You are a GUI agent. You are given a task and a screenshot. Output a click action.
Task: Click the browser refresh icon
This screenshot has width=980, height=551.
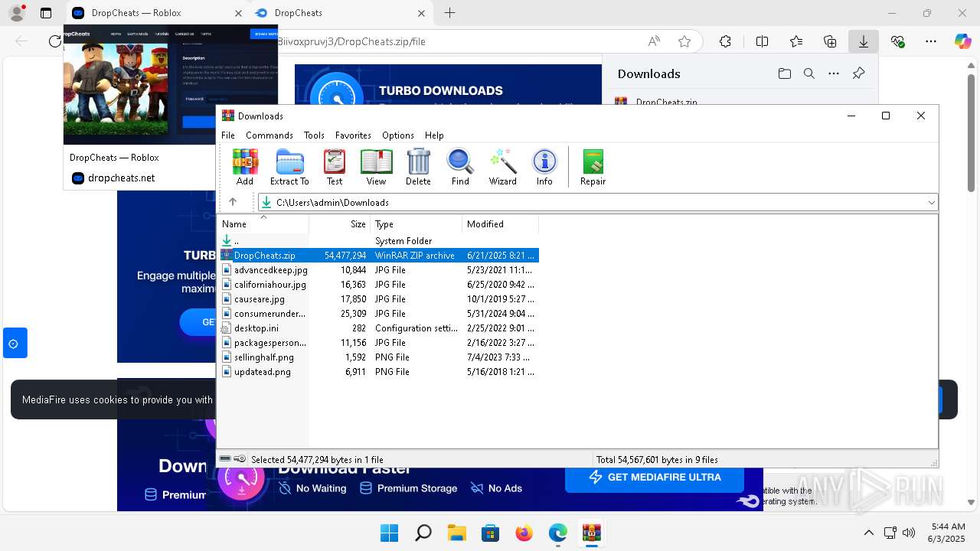coord(54,41)
